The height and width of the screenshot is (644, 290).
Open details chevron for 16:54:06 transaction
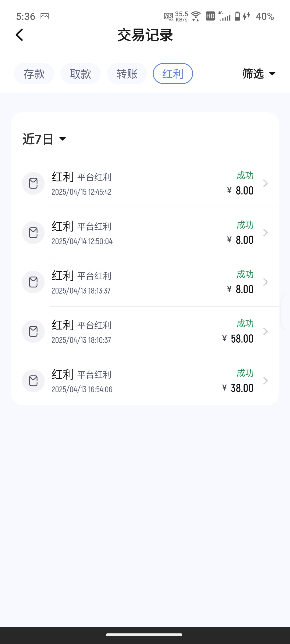pyautogui.click(x=265, y=381)
